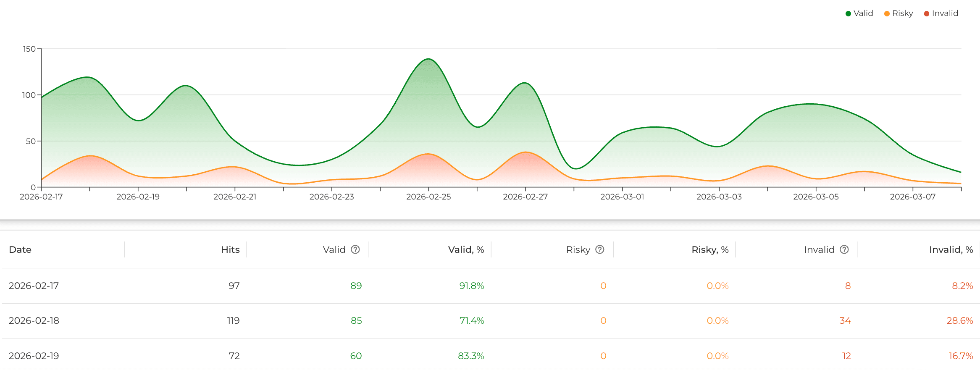Click the Hits value 97
Viewport: 980px width, 370px height.
[234, 286]
